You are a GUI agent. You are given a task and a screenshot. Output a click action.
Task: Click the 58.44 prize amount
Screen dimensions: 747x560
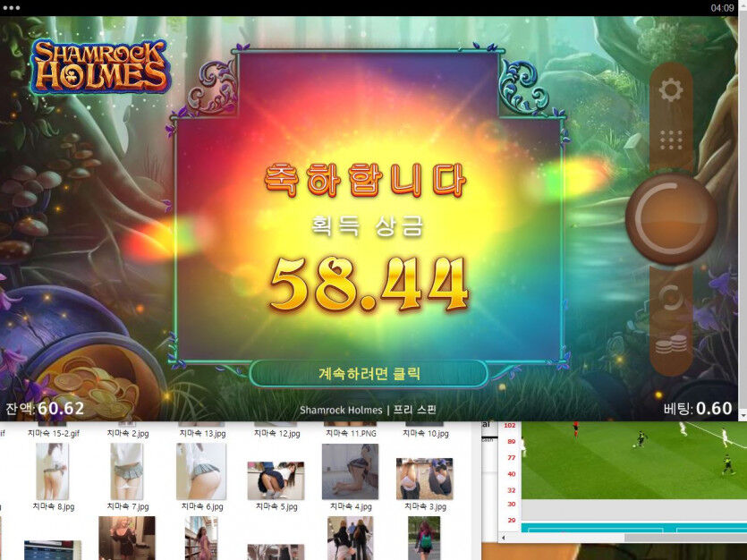click(369, 284)
